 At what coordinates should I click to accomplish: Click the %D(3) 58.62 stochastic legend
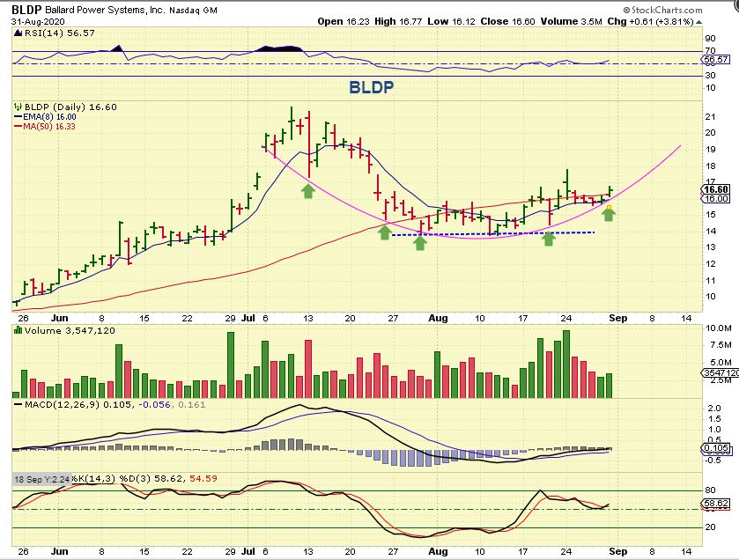[x=152, y=478]
